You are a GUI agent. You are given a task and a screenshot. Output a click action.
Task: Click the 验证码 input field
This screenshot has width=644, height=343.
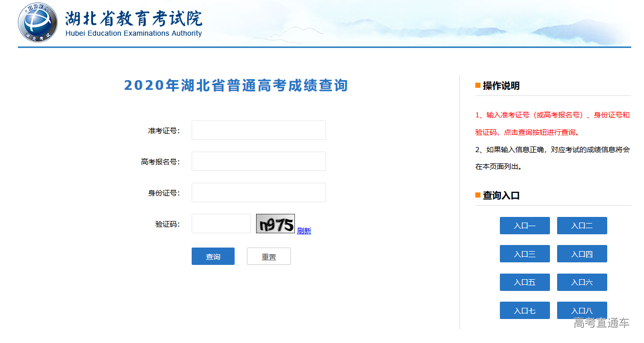[221, 224]
